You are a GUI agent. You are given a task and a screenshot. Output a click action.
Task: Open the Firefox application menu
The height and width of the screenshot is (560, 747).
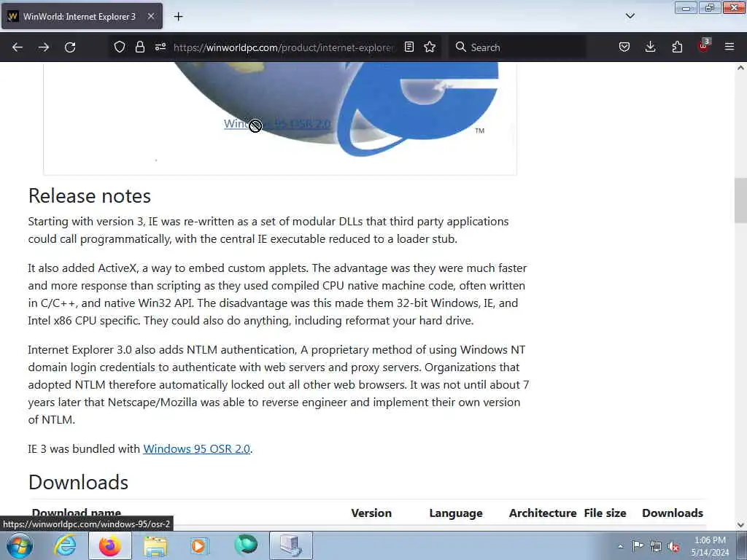click(x=729, y=47)
